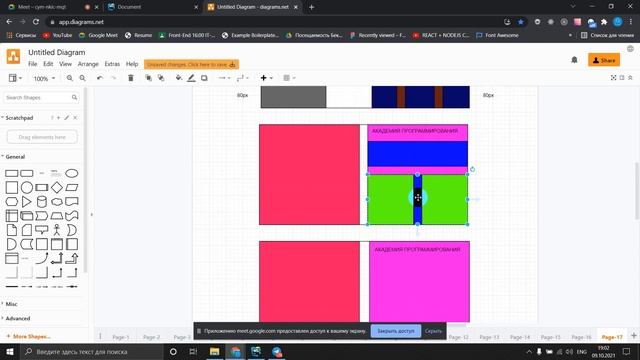The height and width of the screenshot is (360, 640).
Task: Add a new page with plus button
Action: click(633, 336)
